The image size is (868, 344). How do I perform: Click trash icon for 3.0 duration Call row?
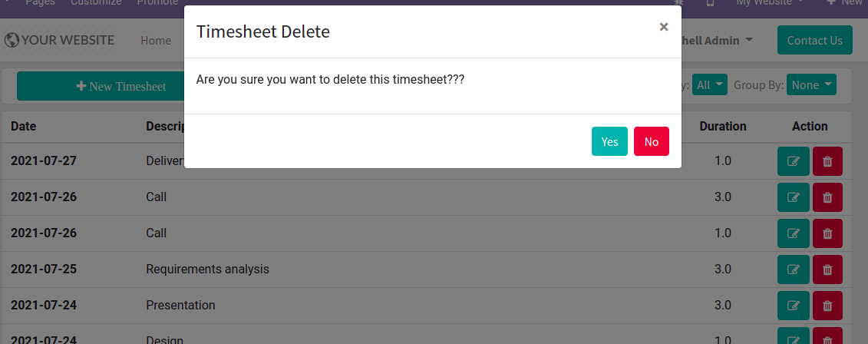(827, 197)
